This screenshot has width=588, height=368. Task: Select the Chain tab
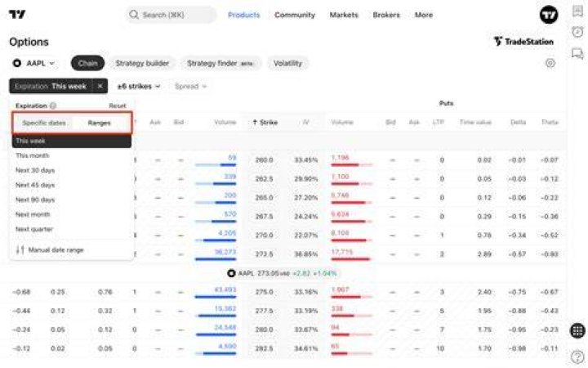[87, 63]
